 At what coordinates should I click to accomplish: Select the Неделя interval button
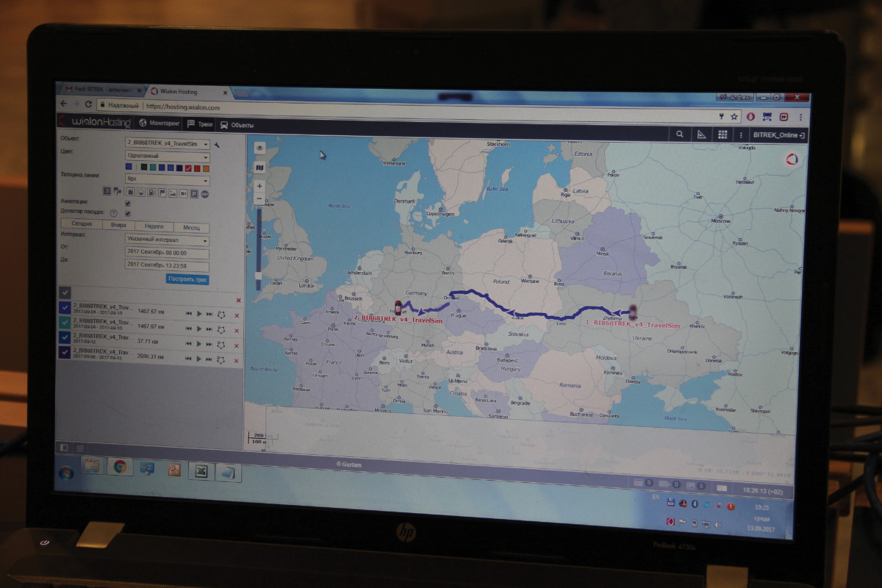(154, 227)
